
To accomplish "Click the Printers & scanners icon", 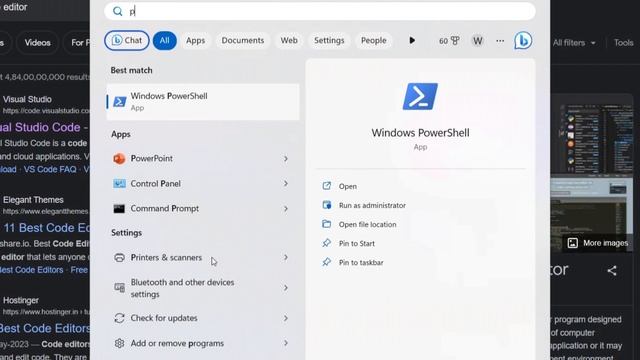I will pyautogui.click(x=119, y=258).
